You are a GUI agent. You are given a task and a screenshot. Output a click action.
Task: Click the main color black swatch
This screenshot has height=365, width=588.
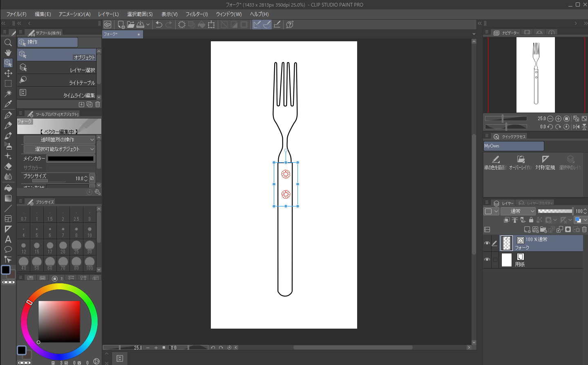pyautogui.click(x=71, y=159)
